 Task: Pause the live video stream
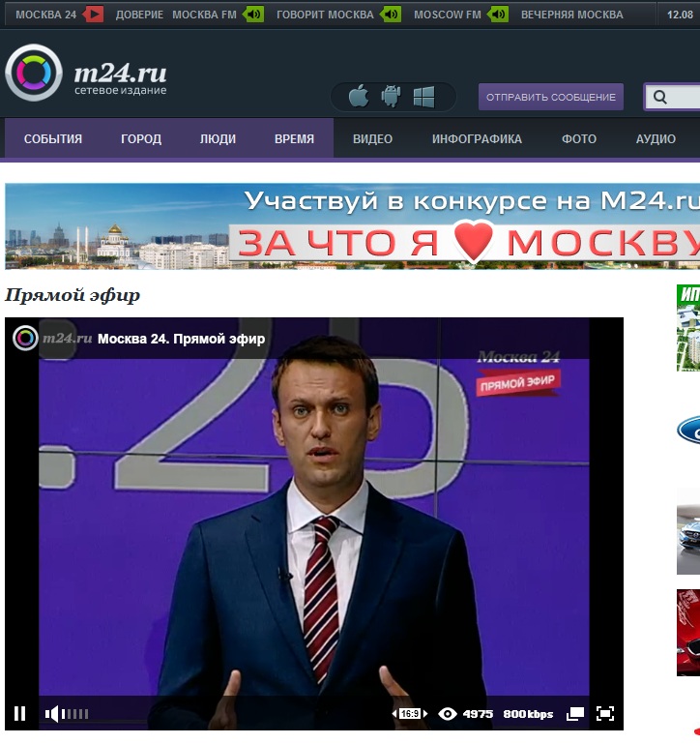tap(20, 713)
